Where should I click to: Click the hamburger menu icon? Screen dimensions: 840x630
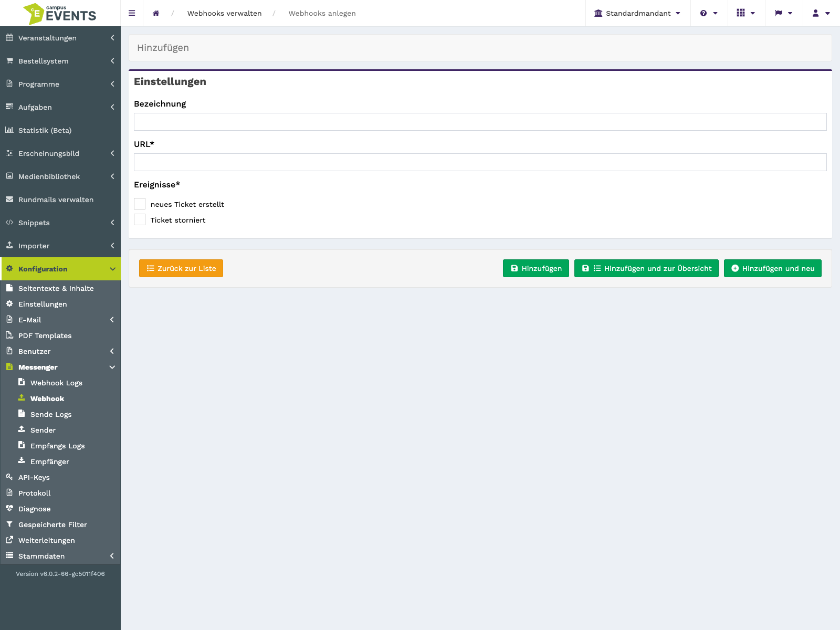click(x=132, y=13)
